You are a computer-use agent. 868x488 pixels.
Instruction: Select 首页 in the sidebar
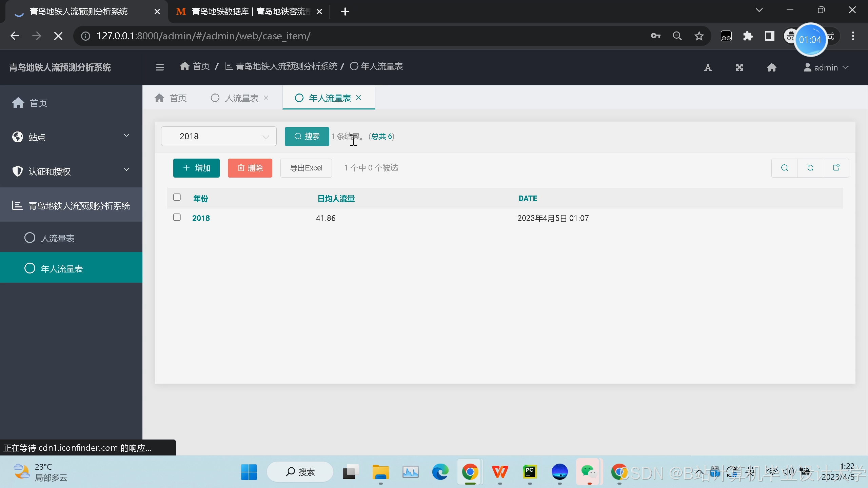pyautogui.click(x=71, y=103)
